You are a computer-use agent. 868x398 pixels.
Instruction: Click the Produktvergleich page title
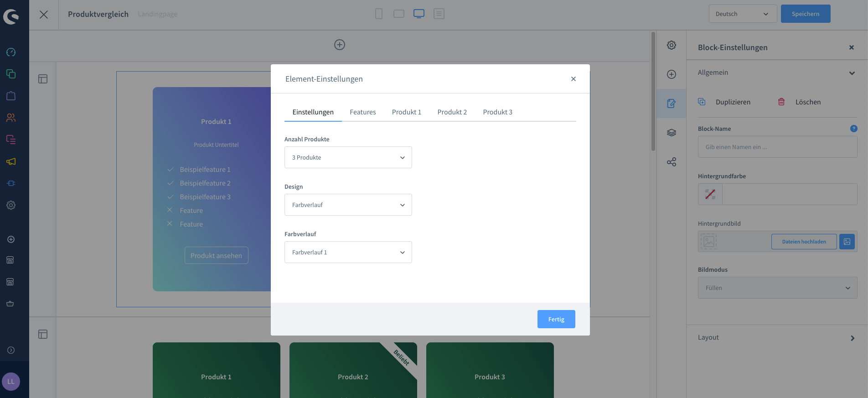[98, 14]
